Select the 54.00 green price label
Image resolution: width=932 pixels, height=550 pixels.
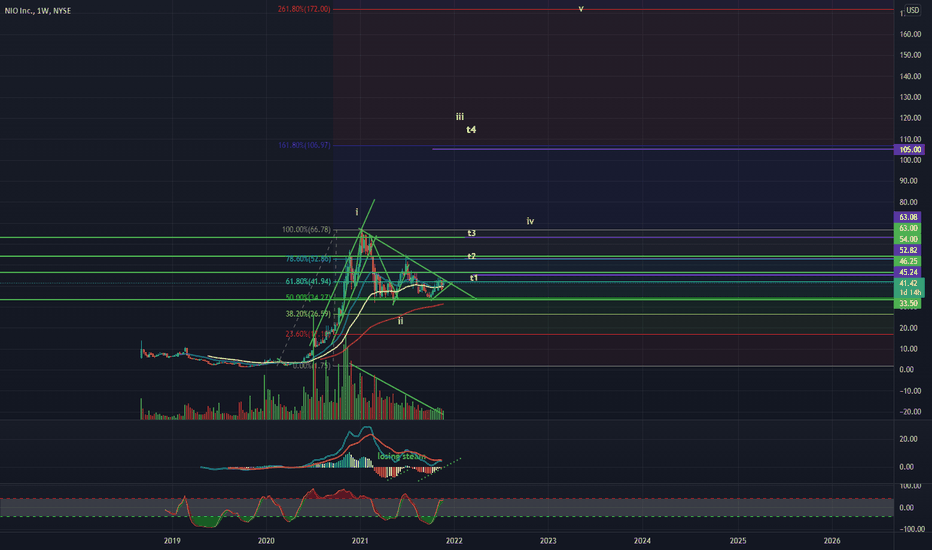pos(908,239)
